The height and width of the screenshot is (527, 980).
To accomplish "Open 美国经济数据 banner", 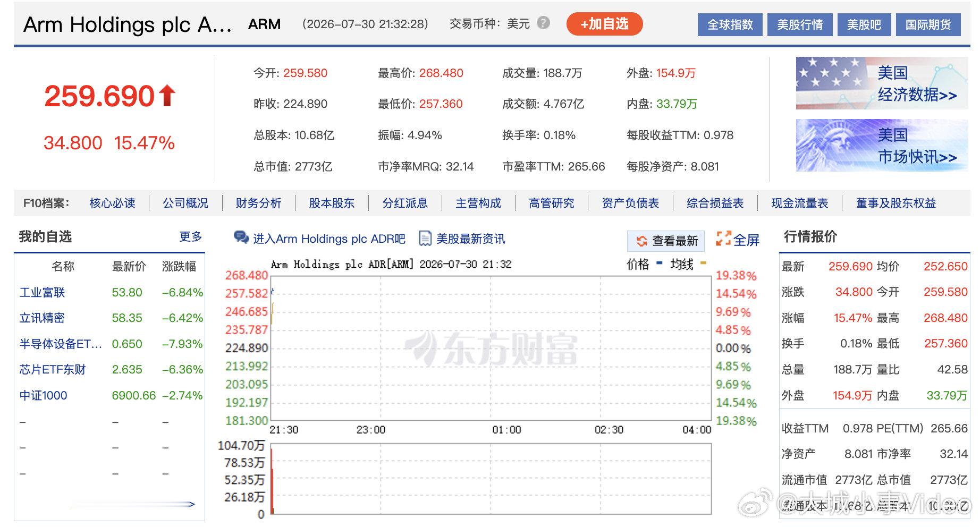I will tap(882, 83).
